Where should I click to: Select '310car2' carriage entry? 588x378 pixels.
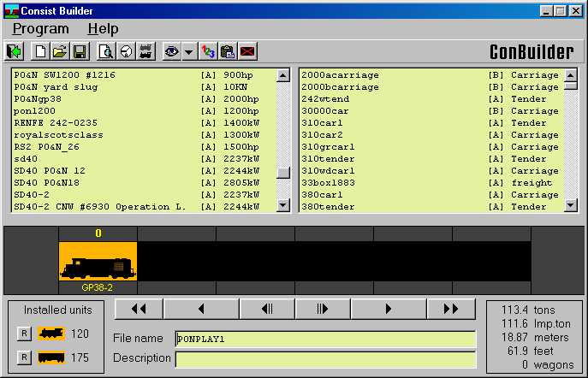point(431,135)
